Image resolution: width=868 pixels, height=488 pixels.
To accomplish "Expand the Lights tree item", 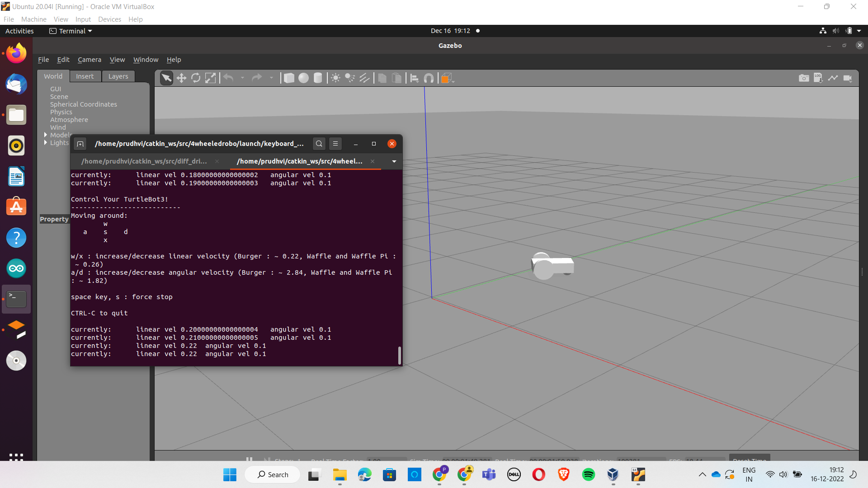I will pyautogui.click(x=46, y=143).
